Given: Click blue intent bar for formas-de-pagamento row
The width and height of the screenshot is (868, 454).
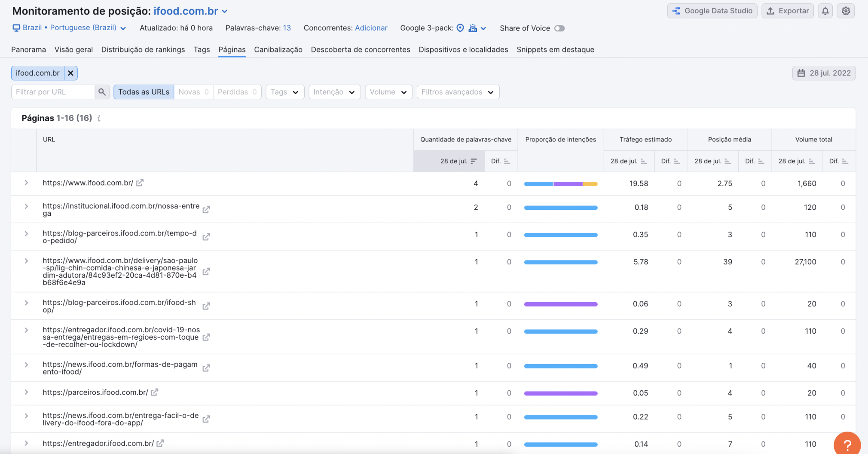Looking at the screenshot, I should (560, 366).
